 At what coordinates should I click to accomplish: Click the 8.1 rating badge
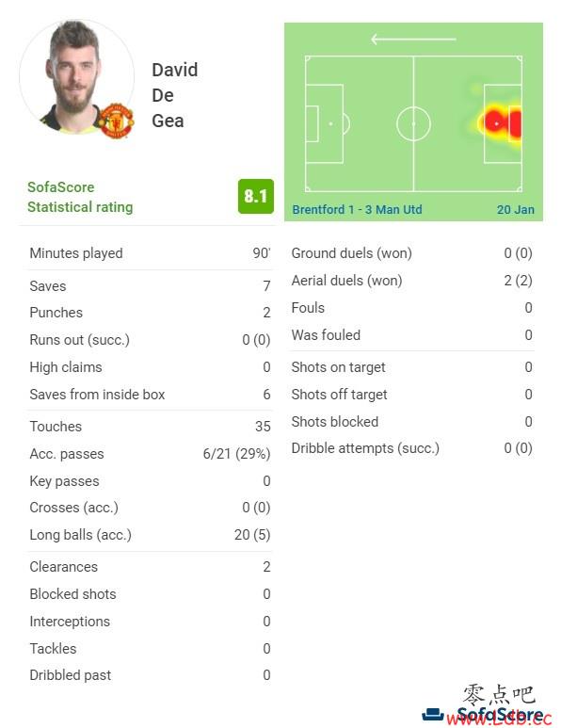tap(256, 196)
